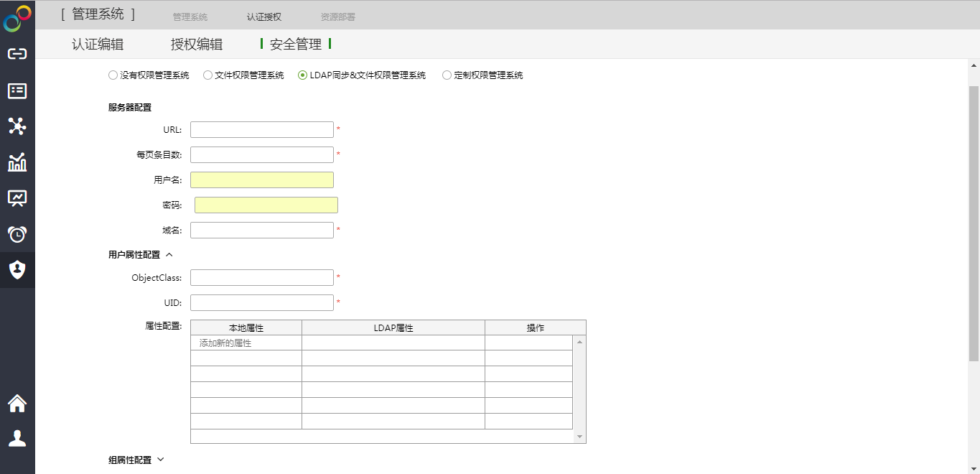
Task: Select 文件权限管理系统 radio option
Action: [207, 75]
